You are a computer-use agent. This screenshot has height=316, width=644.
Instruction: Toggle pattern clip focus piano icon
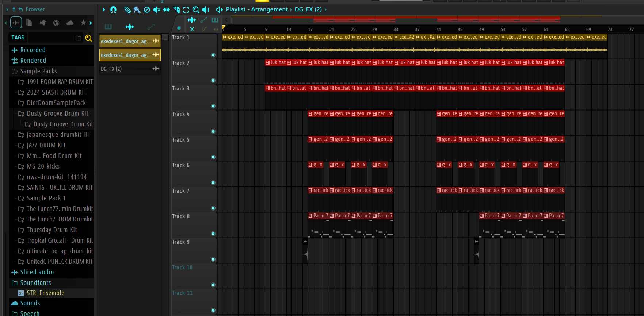point(215,20)
